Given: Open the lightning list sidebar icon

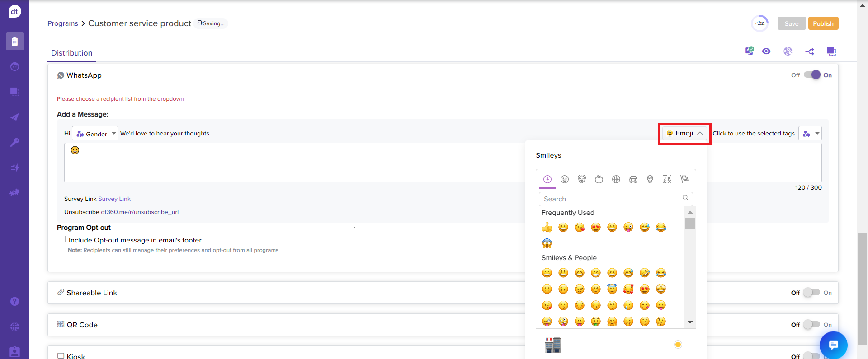Looking at the screenshot, I should pyautogui.click(x=14, y=168).
